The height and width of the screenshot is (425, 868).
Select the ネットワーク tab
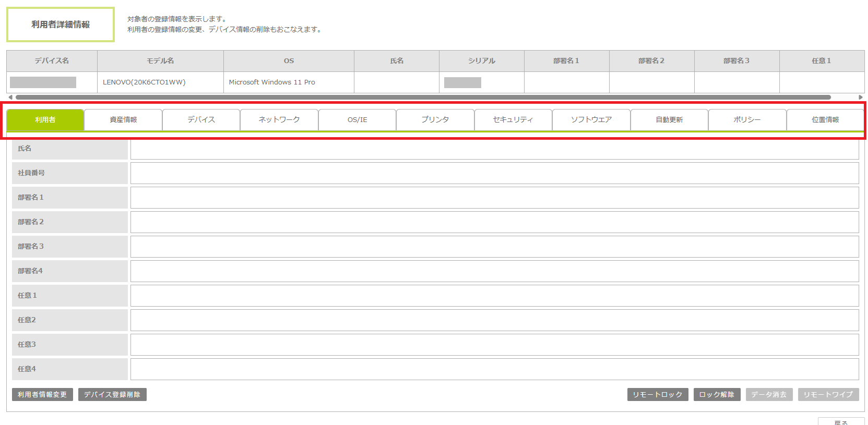(279, 120)
